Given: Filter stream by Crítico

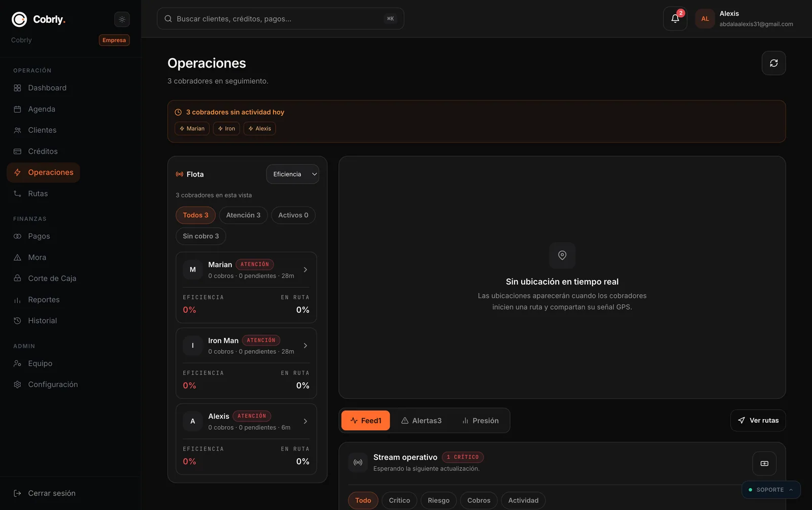Looking at the screenshot, I should (x=399, y=500).
